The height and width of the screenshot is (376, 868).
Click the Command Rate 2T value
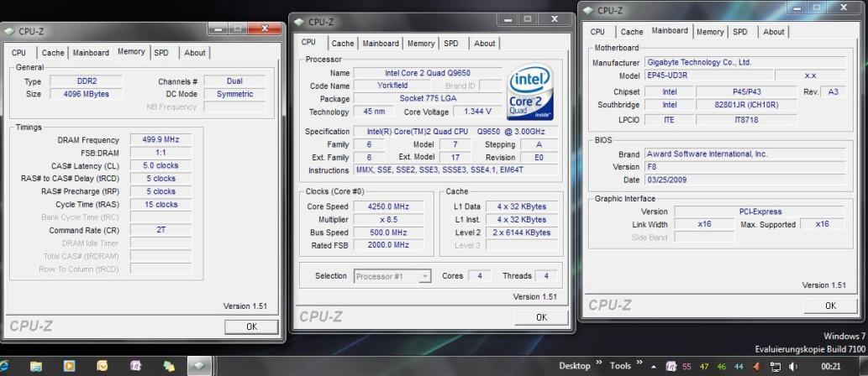point(161,230)
